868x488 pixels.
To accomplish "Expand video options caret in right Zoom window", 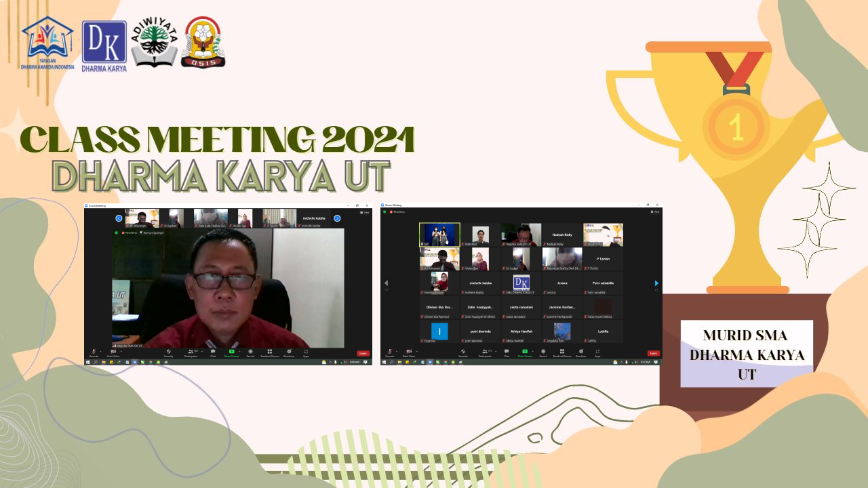I will pos(416,351).
